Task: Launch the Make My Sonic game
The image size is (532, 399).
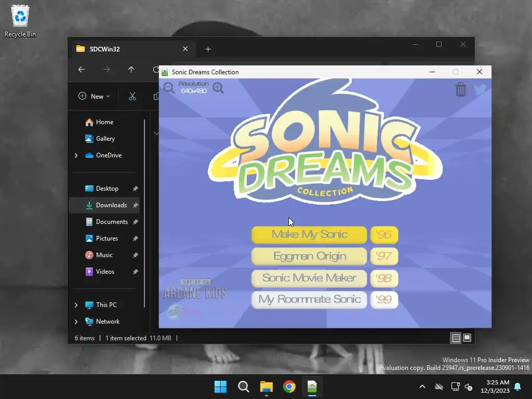Action: [x=309, y=235]
